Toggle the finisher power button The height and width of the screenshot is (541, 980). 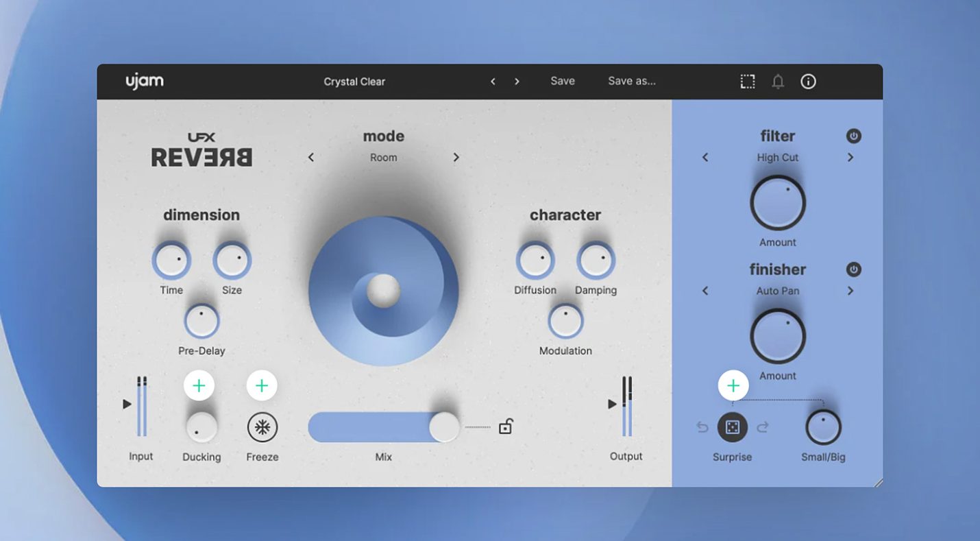[853, 269]
